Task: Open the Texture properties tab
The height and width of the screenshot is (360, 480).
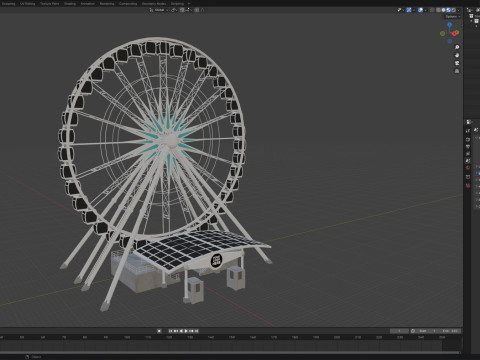Action: click(468, 185)
